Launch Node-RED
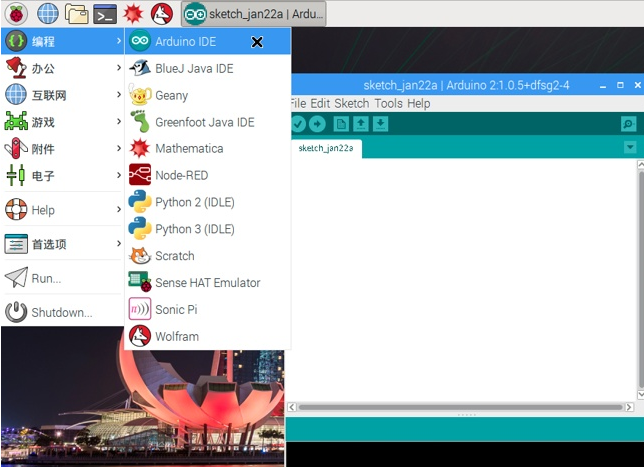644x467 pixels. [208, 175]
